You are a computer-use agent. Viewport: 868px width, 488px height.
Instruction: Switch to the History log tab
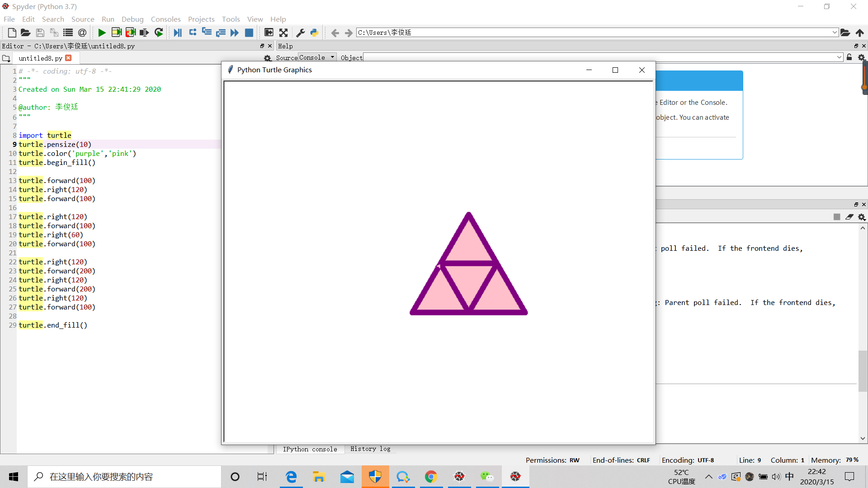pyautogui.click(x=370, y=449)
